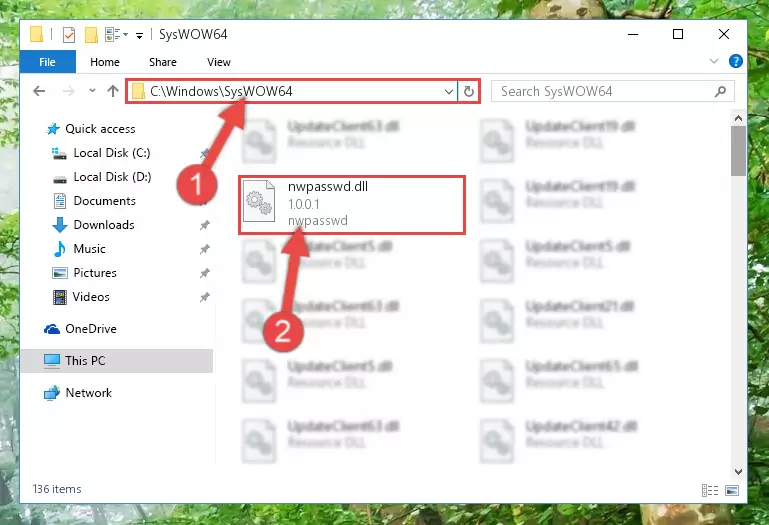Click the pin icon beside Videos

(205, 297)
